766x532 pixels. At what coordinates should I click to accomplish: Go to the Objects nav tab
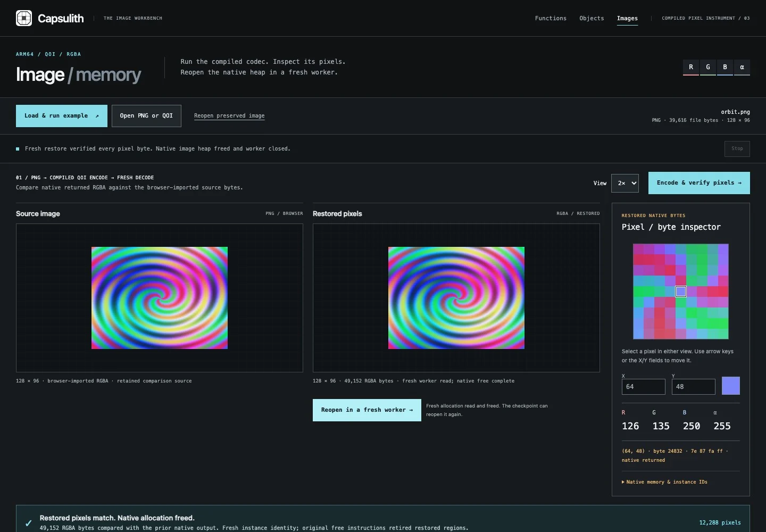(592, 18)
